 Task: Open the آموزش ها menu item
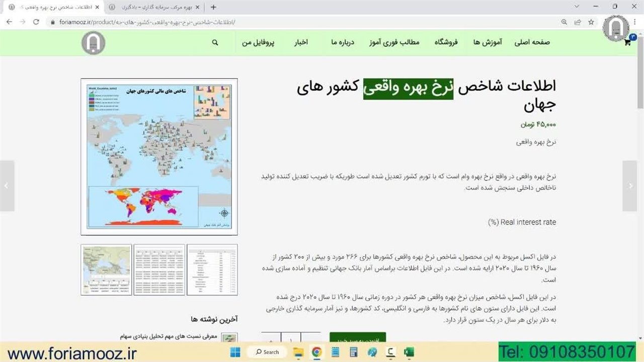[x=487, y=43]
